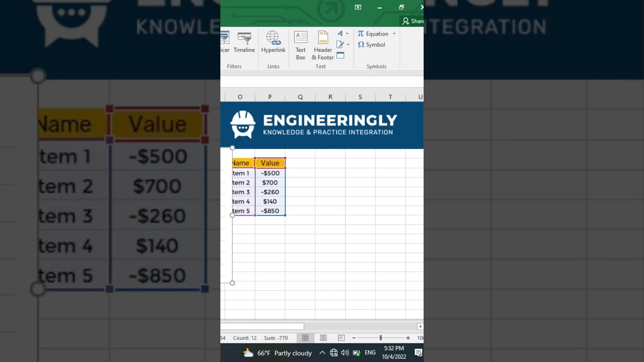The height and width of the screenshot is (362, 644).
Task: Select the Item 5 cell
Action: coord(244,211)
